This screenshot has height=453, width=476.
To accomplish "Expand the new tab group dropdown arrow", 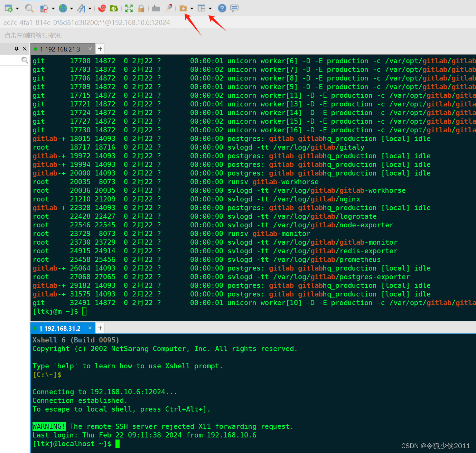I will [192, 9].
